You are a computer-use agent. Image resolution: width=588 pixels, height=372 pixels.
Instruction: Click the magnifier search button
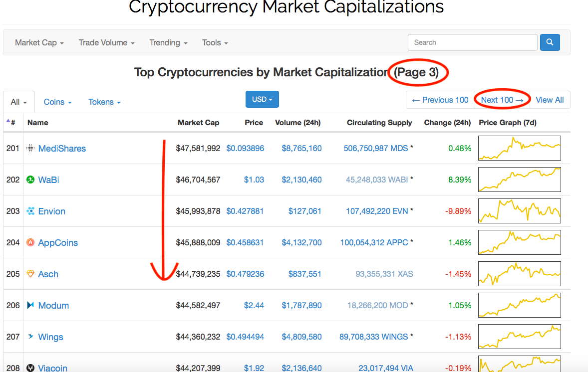click(x=550, y=42)
